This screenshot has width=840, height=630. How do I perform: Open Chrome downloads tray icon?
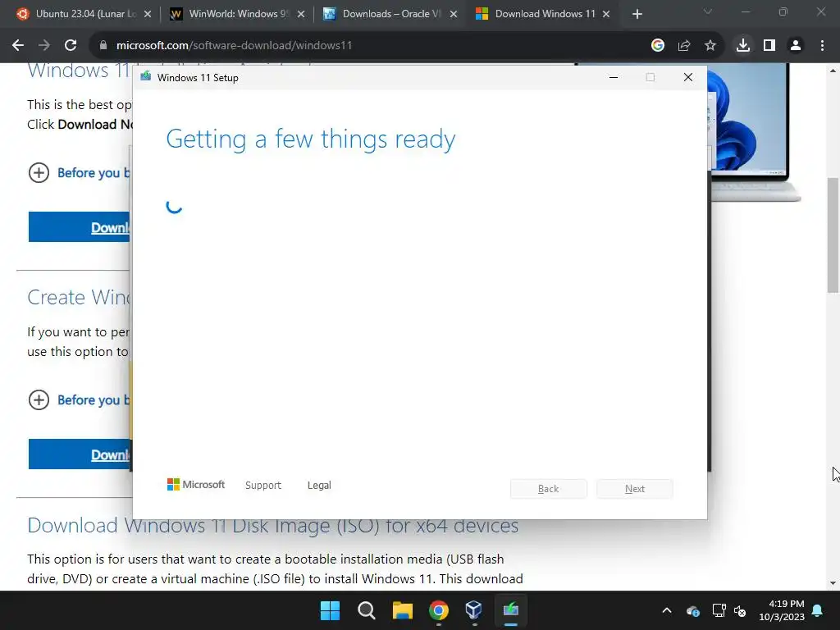click(x=743, y=46)
